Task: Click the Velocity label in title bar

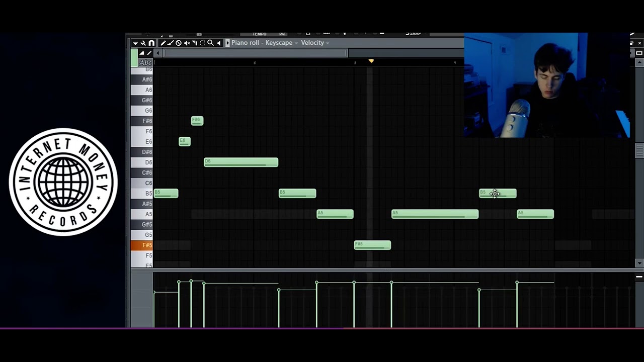Action: [312, 43]
